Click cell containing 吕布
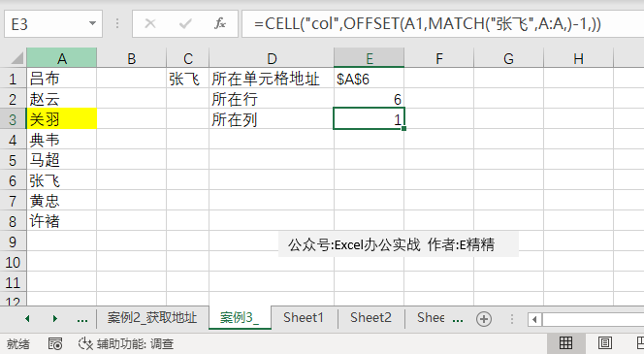Image resolution: width=644 pixels, height=354 pixels. click(x=62, y=78)
